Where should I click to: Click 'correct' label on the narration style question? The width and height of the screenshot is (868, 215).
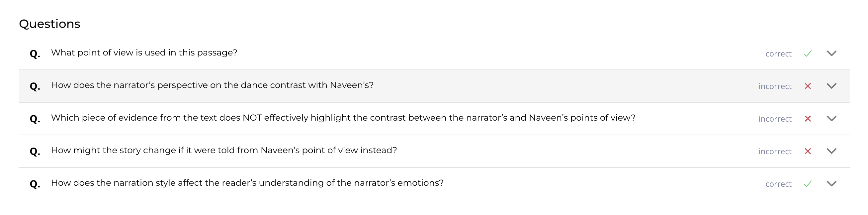tap(778, 184)
